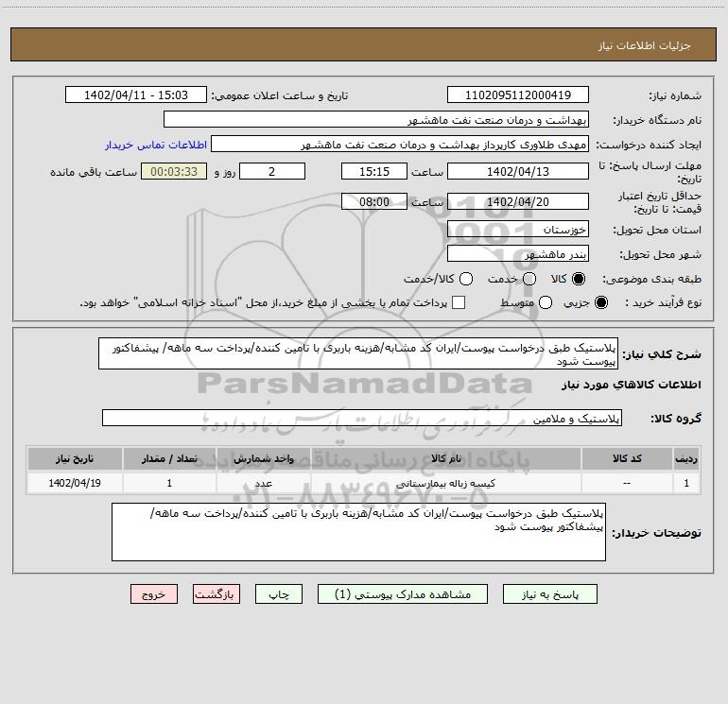The width and height of the screenshot is (728, 704).
Task: Select the خدمت radio button
Action: pyautogui.click(x=529, y=279)
